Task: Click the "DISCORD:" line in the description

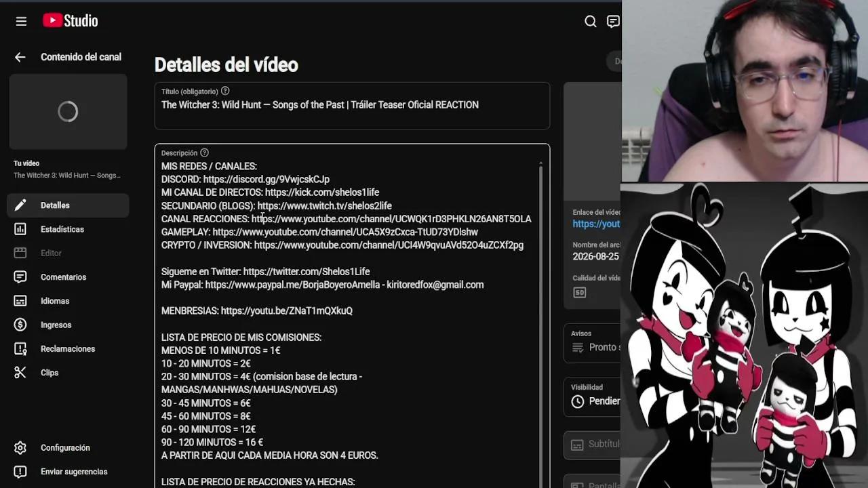Action: 245,180
